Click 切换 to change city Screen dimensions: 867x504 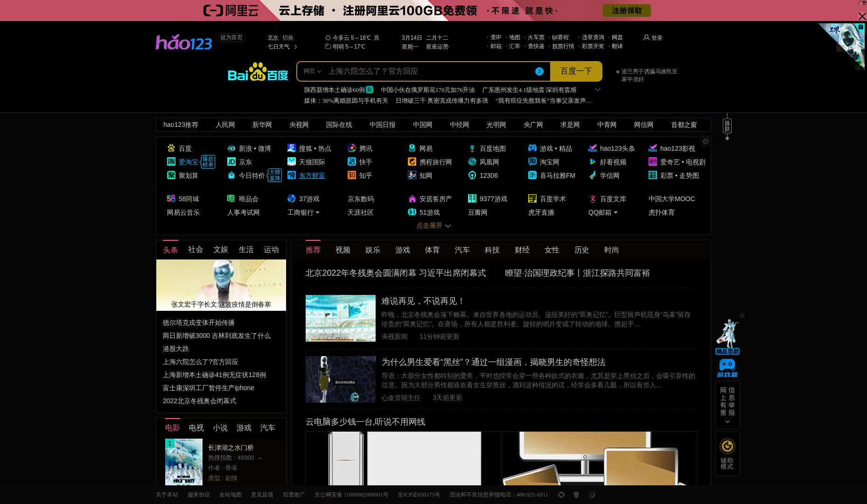click(288, 38)
